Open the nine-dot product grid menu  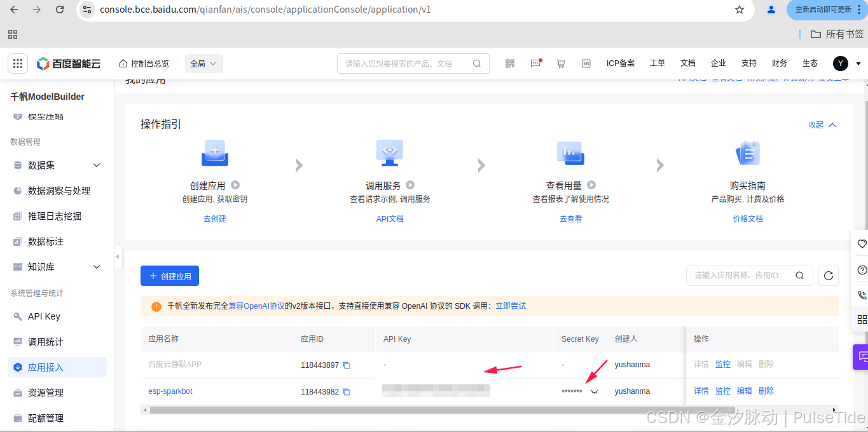18,64
